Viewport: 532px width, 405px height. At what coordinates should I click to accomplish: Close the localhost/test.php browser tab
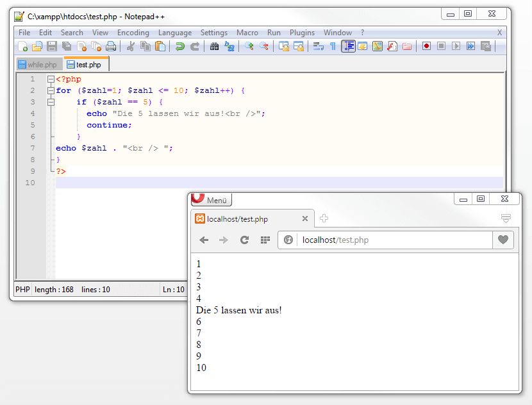click(x=305, y=219)
